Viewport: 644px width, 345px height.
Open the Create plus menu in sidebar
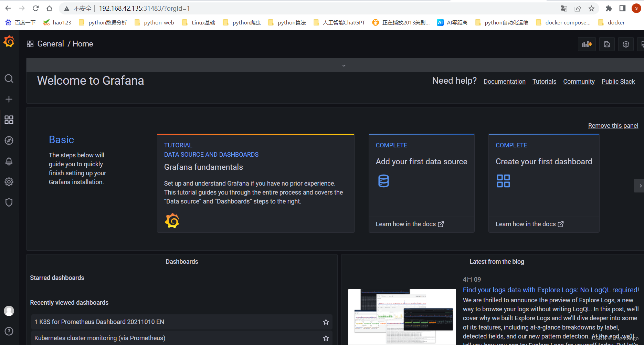click(x=9, y=99)
